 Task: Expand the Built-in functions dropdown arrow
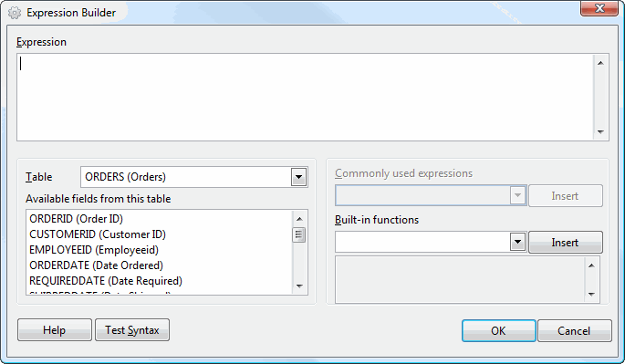pos(517,242)
